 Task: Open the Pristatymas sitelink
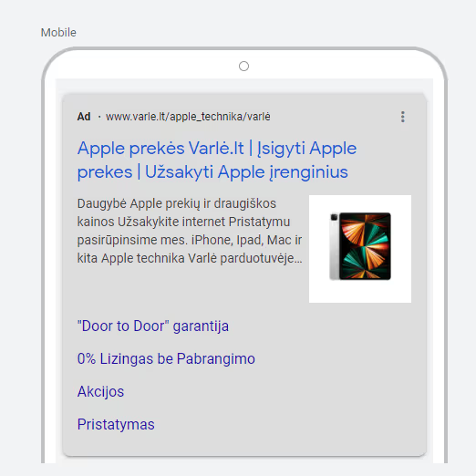[x=116, y=424]
